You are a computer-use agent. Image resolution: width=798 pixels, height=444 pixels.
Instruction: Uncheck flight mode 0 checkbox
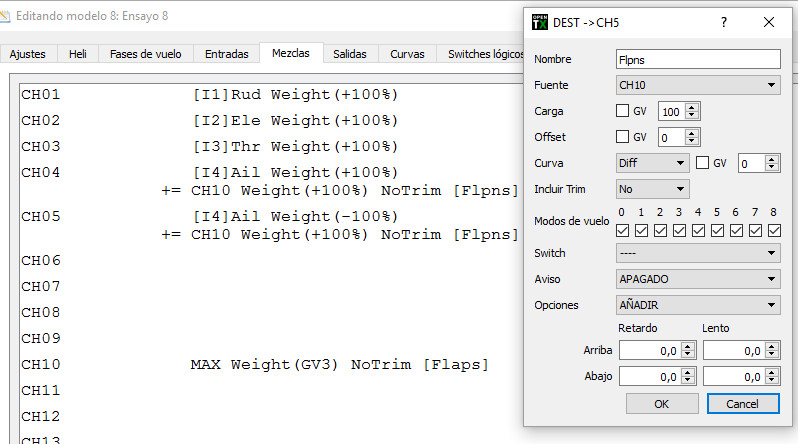tap(622, 230)
